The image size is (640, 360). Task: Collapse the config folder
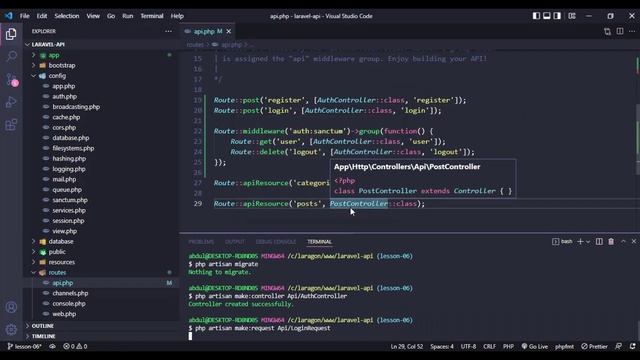101,76
